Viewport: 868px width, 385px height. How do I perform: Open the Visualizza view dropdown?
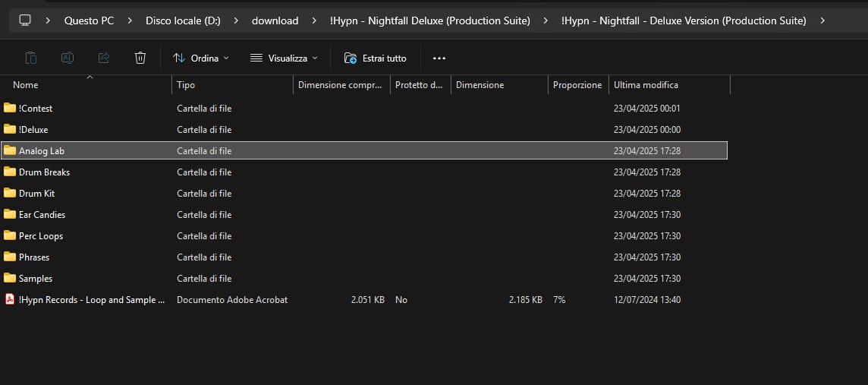tap(284, 58)
